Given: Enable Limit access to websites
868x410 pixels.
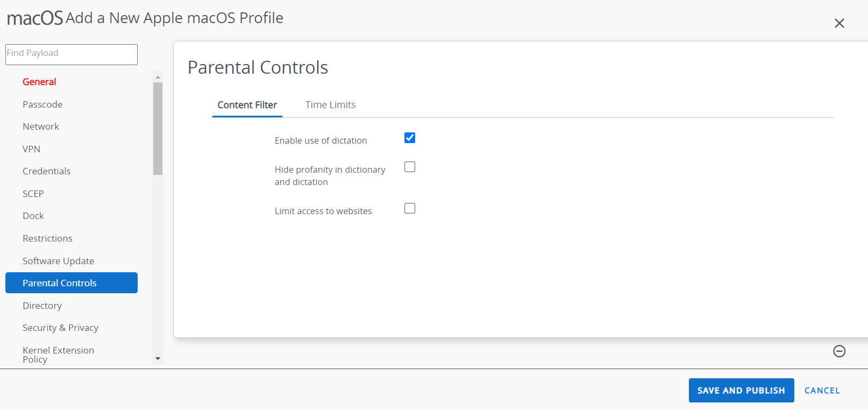Looking at the screenshot, I should pos(410,208).
